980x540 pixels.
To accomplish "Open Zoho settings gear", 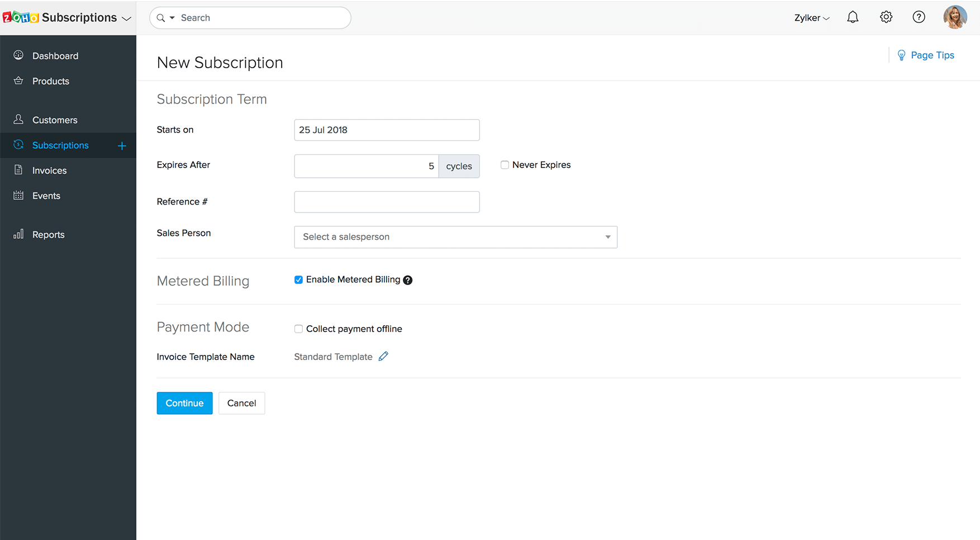I will [x=886, y=17].
